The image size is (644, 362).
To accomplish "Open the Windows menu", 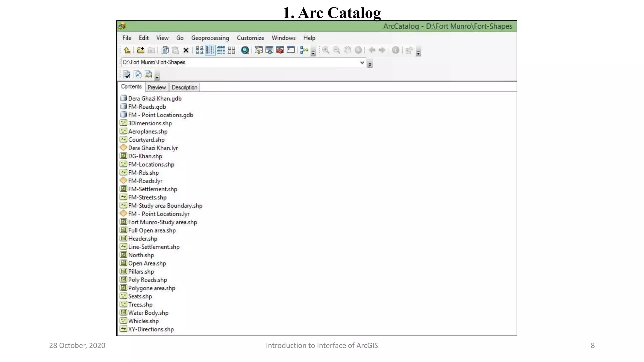I will [284, 38].
